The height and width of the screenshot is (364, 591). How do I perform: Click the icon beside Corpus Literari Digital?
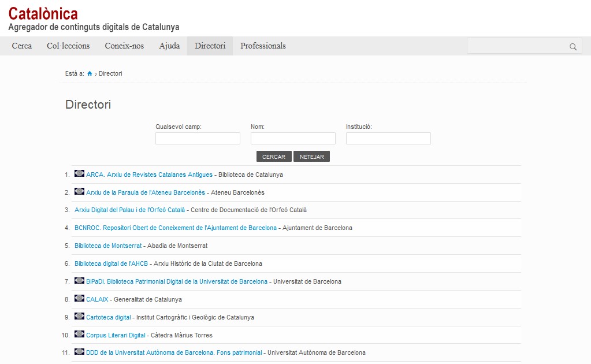(79, 334)
